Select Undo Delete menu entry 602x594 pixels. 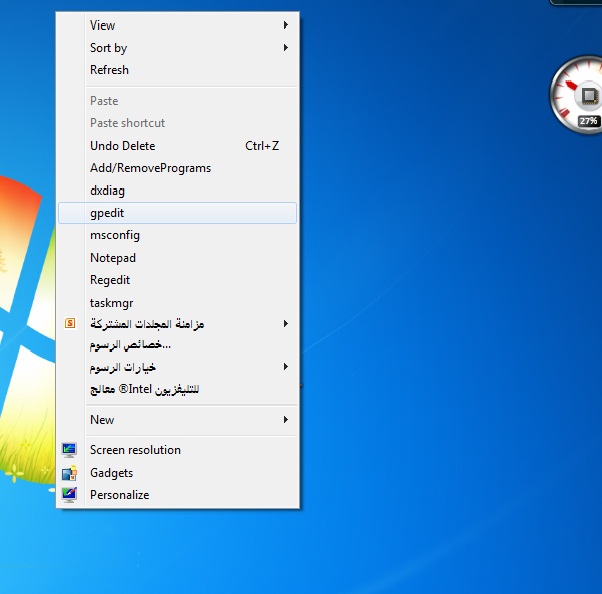177,146
